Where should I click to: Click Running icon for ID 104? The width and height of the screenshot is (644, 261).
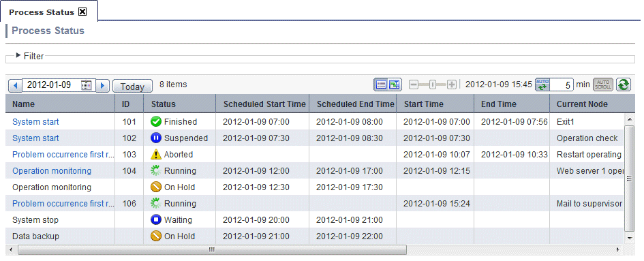(x=155, y=171)
